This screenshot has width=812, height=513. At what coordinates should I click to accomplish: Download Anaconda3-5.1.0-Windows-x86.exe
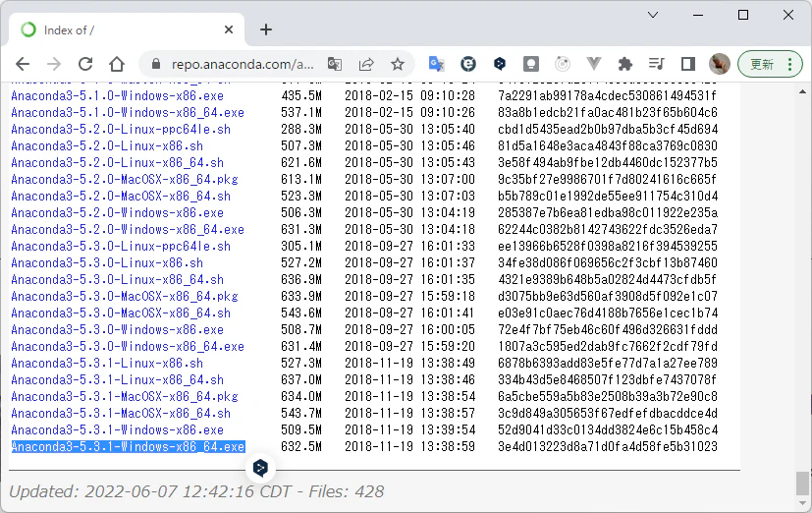point(117,96)
